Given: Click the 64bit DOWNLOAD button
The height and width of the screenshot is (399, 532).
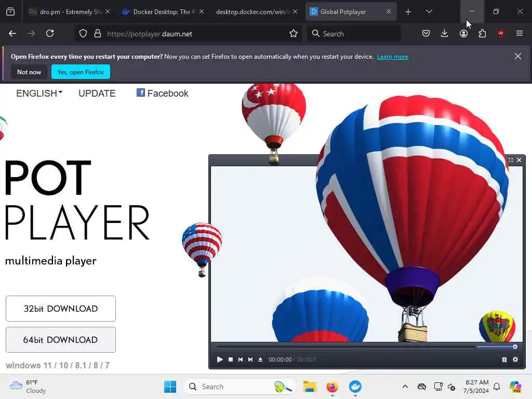Looking at the screenshot, I should coord(61,340).
